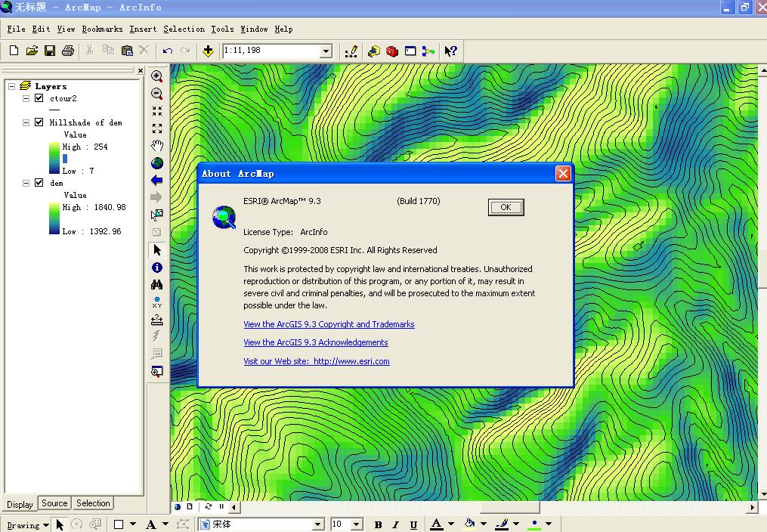Collapse the dem layer legend
Image resolution: width=767 pixels, height=532 pixels.
(26, 183)
